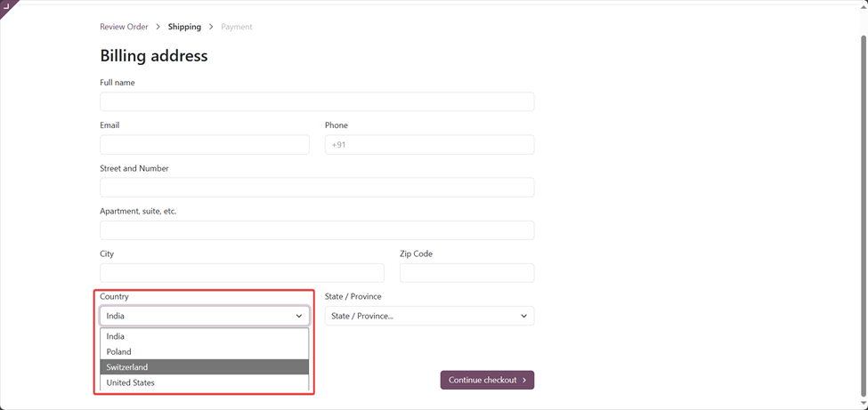The image size is (868, 410).
Task: Select Switzerland from the country options
Action: coord(204,366)
